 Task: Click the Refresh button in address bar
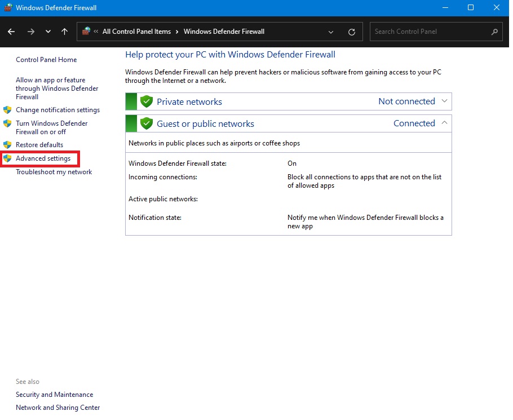[352, 32]
